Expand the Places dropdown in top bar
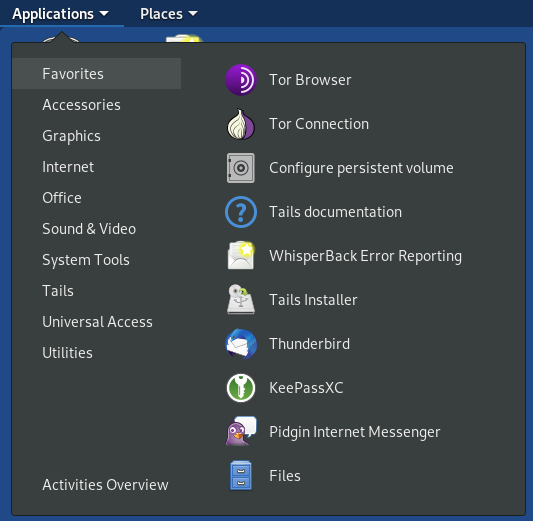Image resolution: width=533 pixels, height=521 pixels. tap(169, 14)
